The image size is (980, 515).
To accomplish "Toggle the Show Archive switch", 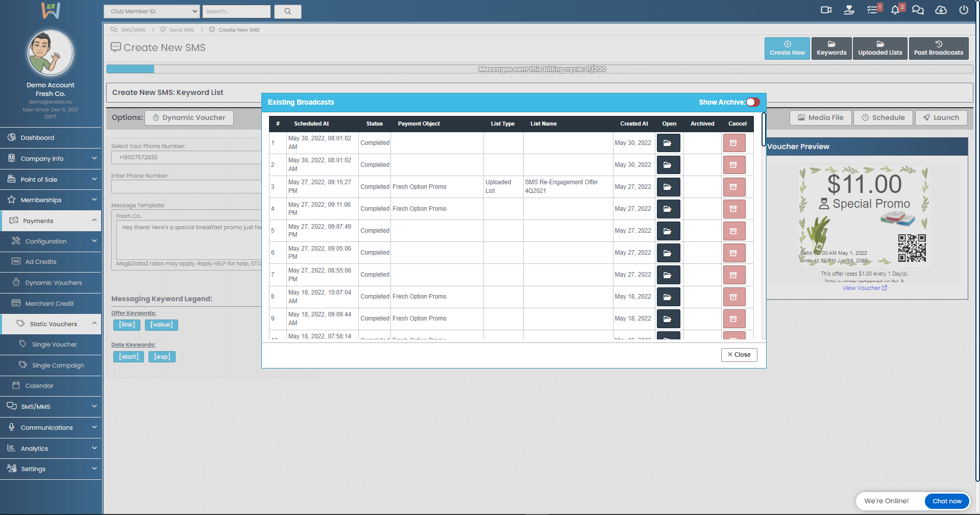I will pyautogui.click(x=753, y=102).
